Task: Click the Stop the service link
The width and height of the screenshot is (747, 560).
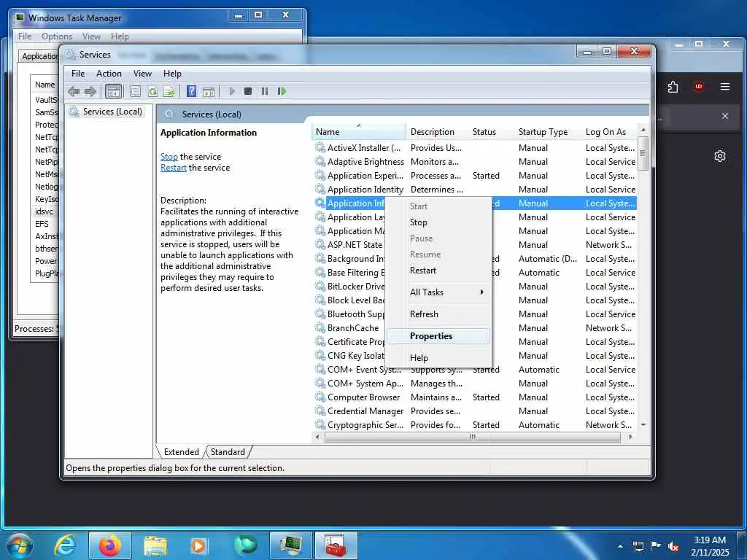Action: click(169, 157)
